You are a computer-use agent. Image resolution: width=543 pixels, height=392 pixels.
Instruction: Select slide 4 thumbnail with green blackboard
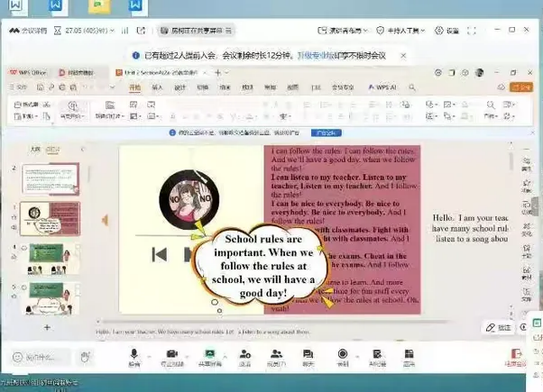pos(51,259)
